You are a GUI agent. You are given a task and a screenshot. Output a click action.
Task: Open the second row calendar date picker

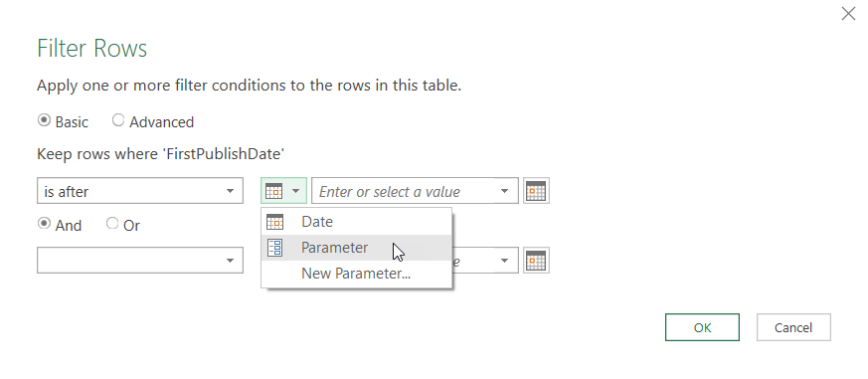click(536, 261)
